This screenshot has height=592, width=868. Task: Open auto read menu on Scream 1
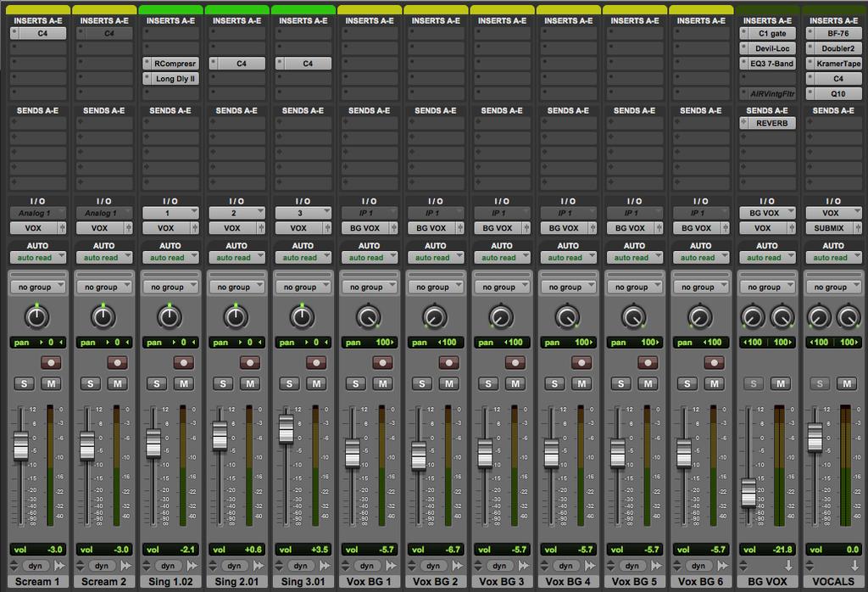[x=37, y=258]
